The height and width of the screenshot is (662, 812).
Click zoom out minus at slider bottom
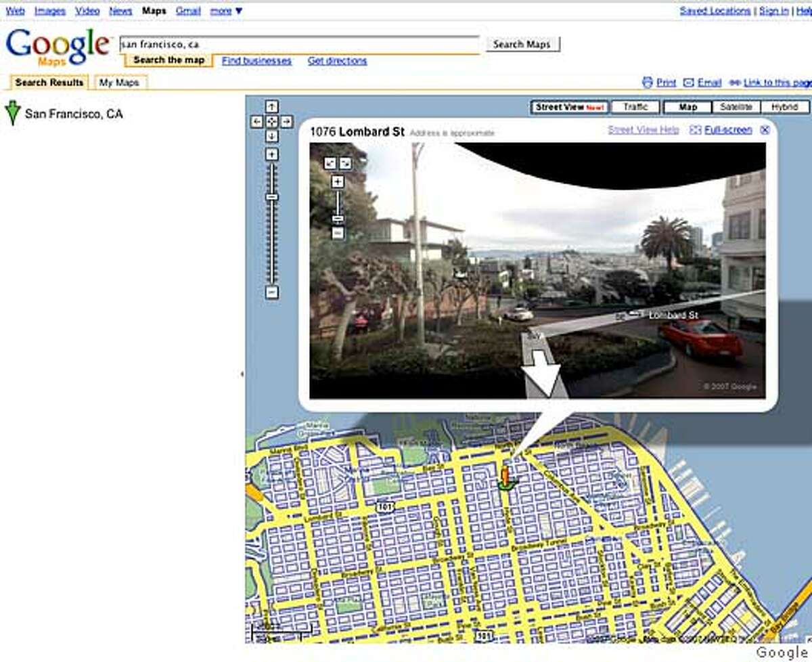[273, 291]
